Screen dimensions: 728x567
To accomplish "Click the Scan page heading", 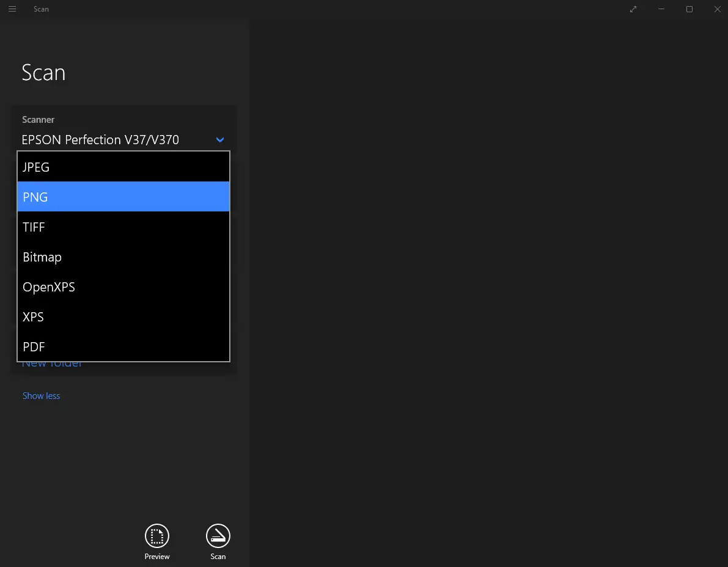I will tap(43, 73).
